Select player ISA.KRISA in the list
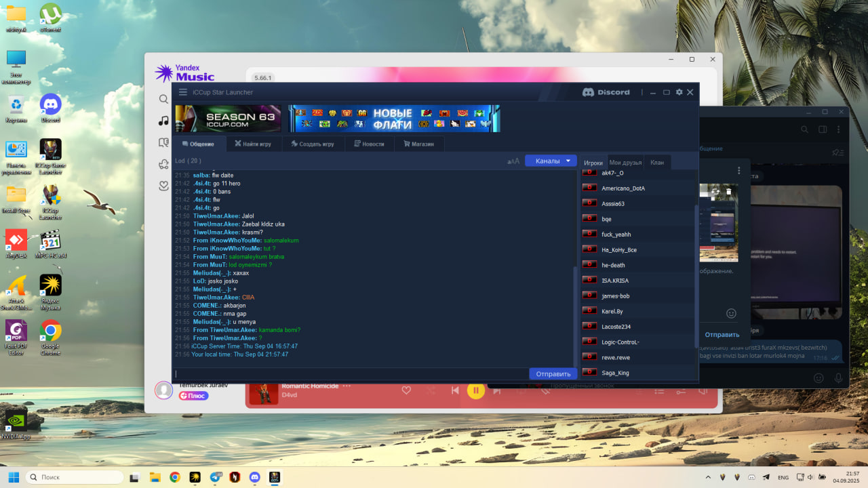The height and width of the screenshot is (488, 868). [x=637, y=281]
